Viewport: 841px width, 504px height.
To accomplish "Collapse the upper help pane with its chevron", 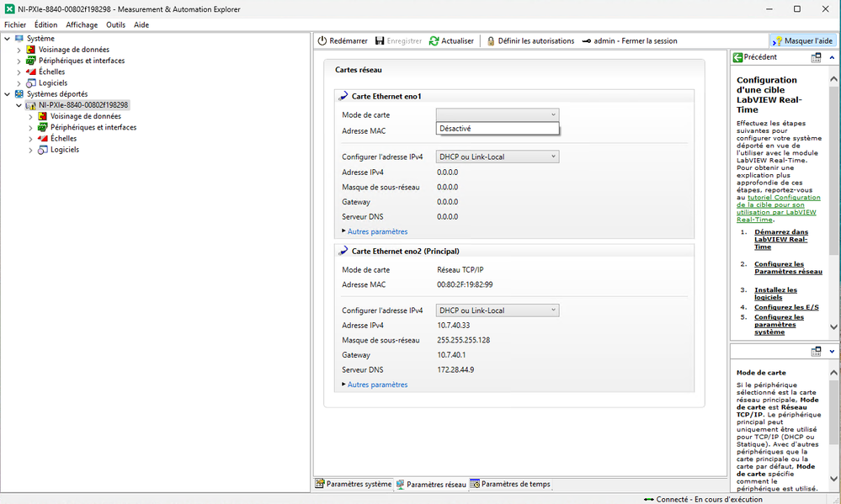I will pos(832,57).
